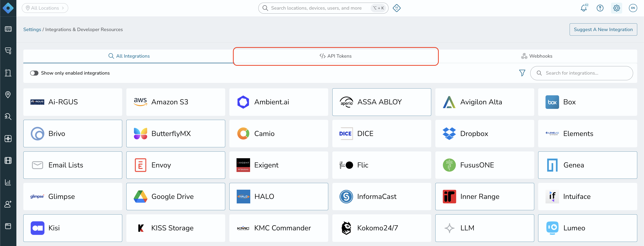The height and width of the screenshot is (246, 644).
Task: Open the DICE integration card
Action: tap(382, 134)
